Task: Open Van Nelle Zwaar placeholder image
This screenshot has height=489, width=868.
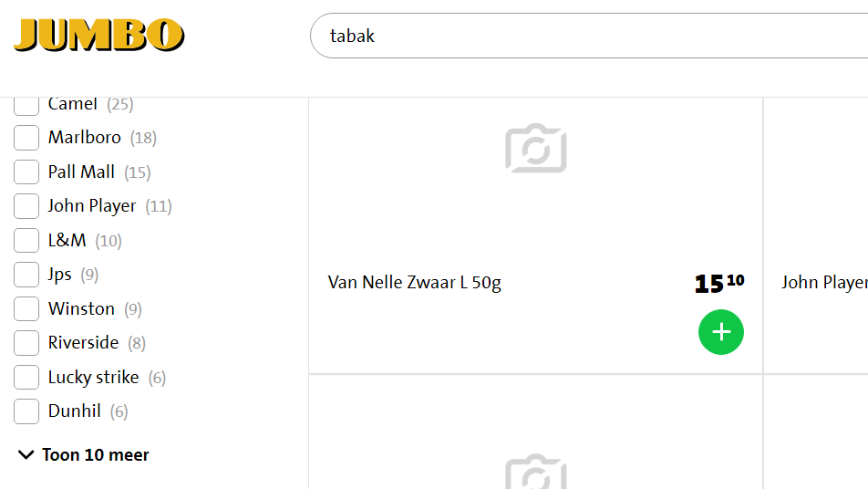Action: [x=536, y=148]
